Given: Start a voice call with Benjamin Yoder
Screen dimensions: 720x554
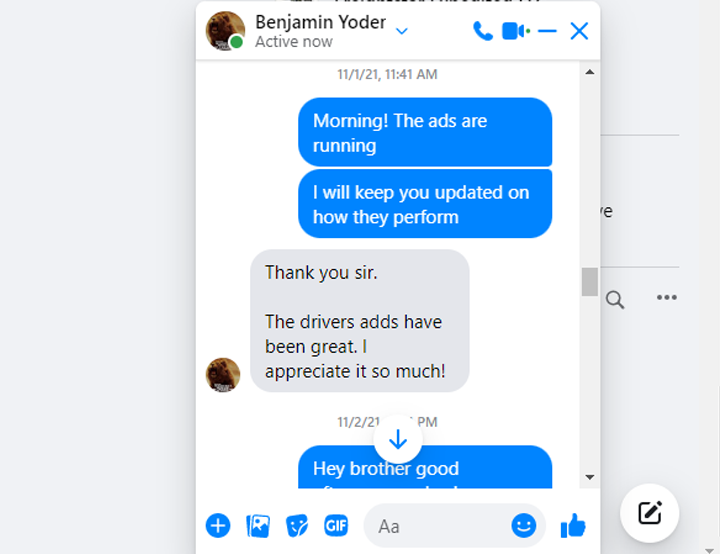Looking at the screenshot, I should click(483, 31).
